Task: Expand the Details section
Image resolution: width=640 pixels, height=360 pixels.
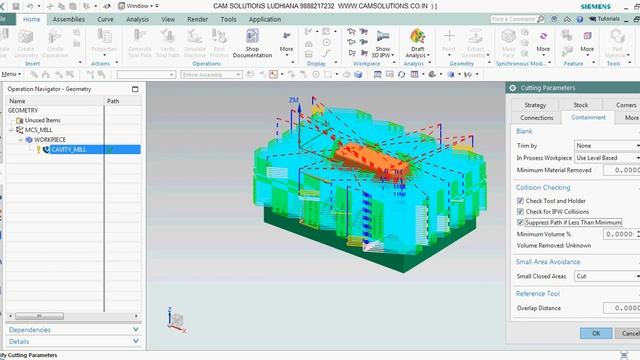Action: pos(73,341)
